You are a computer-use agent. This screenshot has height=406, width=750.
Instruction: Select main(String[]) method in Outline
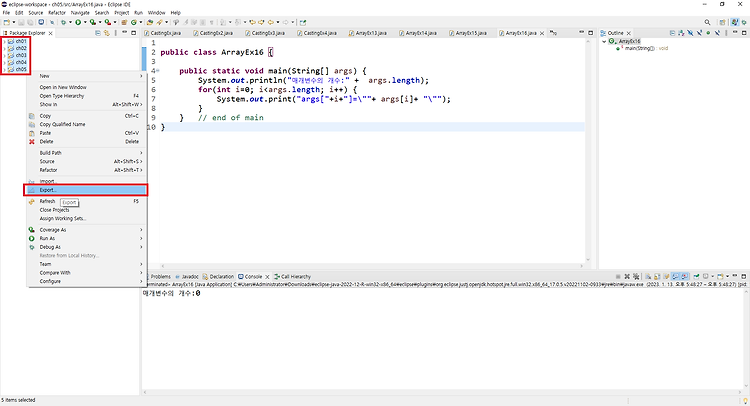641,48
